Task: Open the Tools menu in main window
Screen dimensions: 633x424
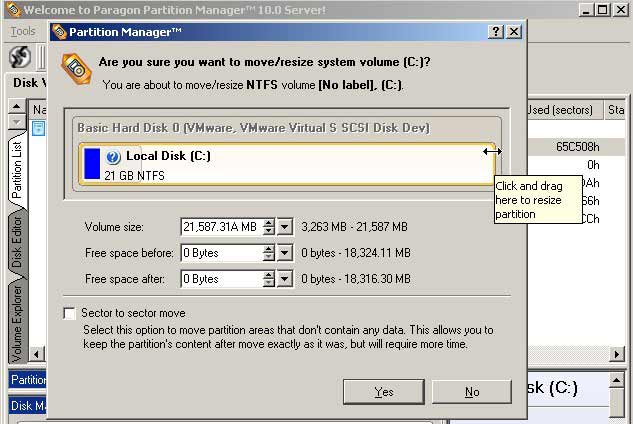Action: coord(23,31)
